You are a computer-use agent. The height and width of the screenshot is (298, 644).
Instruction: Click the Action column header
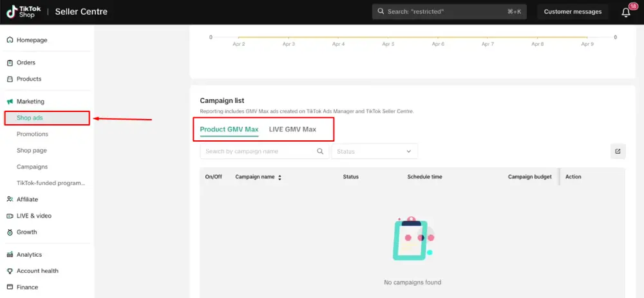pyautogui.click(x=573, y=176)
